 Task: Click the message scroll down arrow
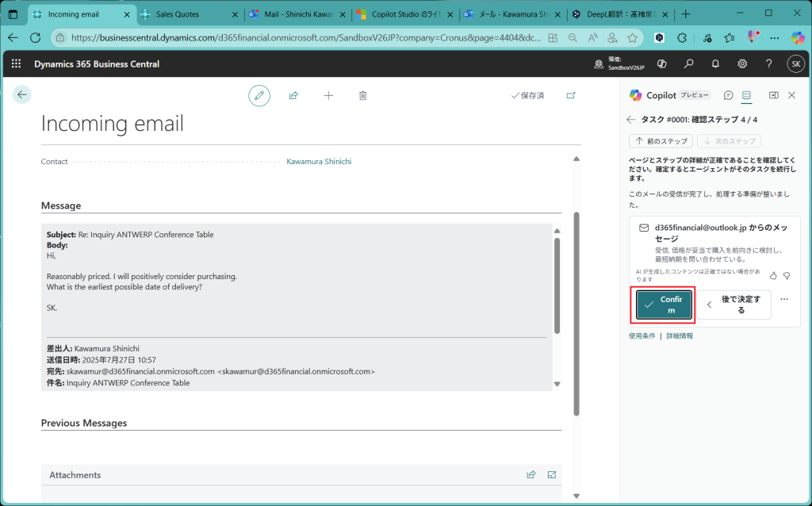click(x=557, y=385)
